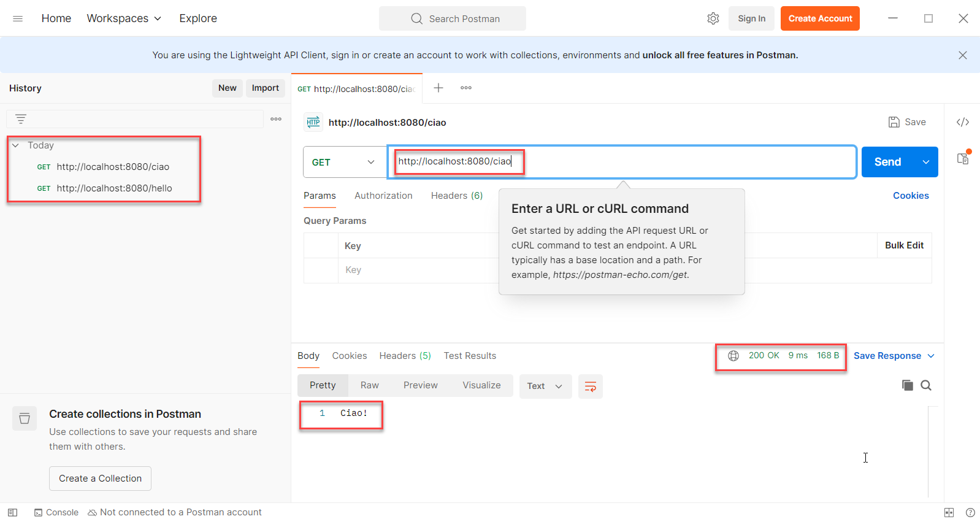This screenshot has width=980, height=519.
Task: Open the code snippet panel icon
Action: (963, 122)
